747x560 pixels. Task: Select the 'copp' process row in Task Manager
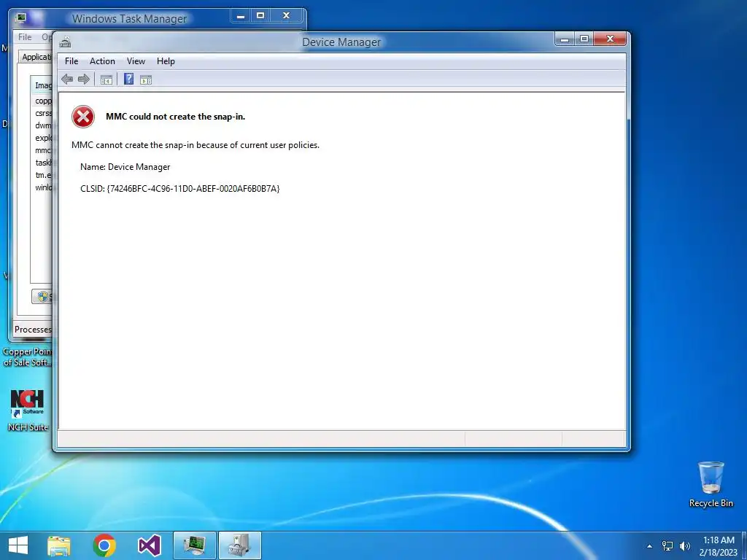click(x=43, y=101)
